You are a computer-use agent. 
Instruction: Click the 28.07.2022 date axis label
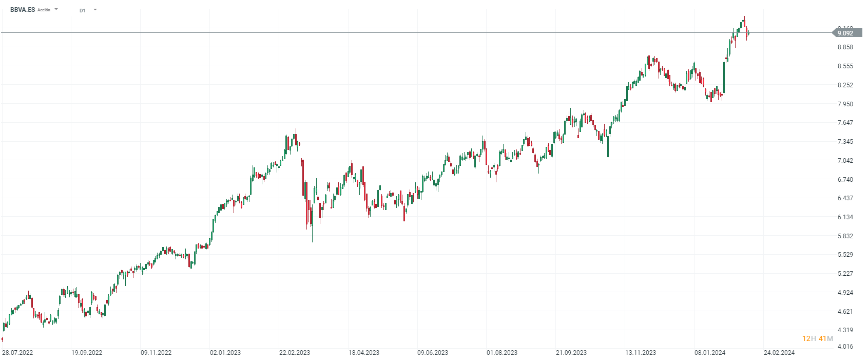17,353
